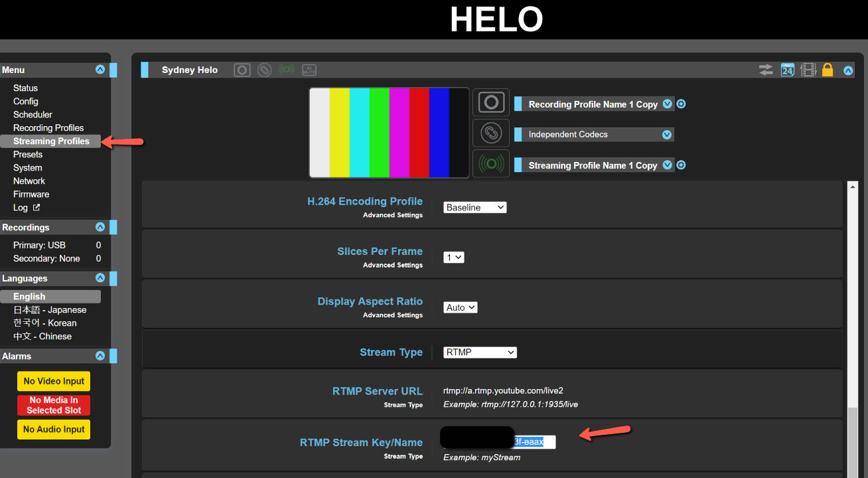868x478 pixels.
Task: Click the H.264 Encoding Profile label
Action: click(x=365, y=201)
